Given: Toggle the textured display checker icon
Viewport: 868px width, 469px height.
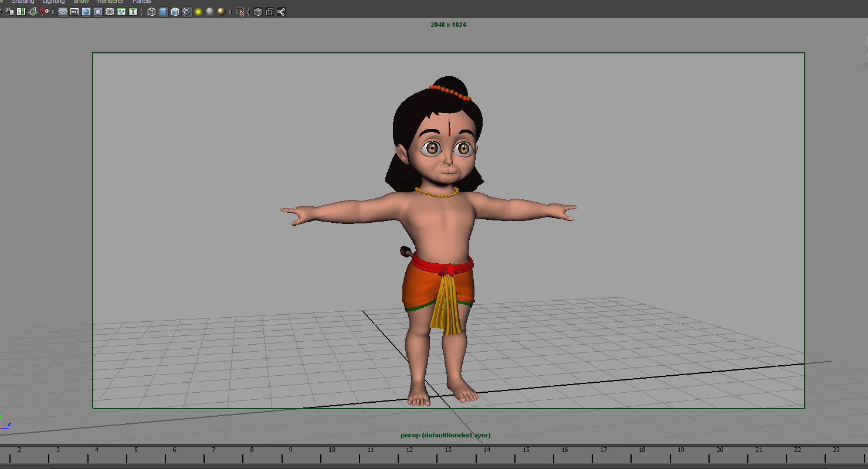Looking at the screenshot, I should tap(187, 12).
